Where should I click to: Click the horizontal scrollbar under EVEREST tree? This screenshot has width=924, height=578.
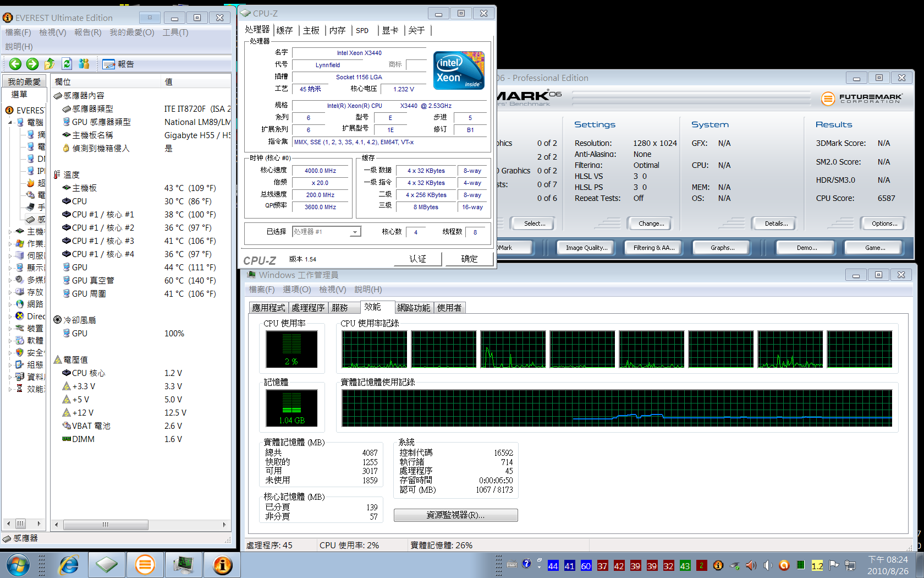pyautogui.click(x=24, y=524)
